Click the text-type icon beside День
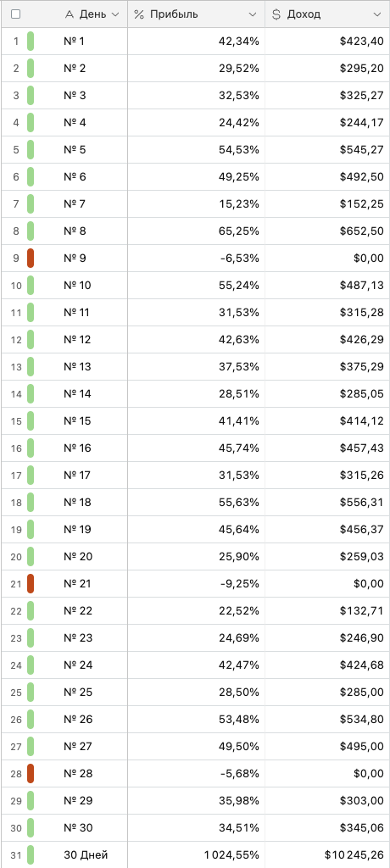 70,14
